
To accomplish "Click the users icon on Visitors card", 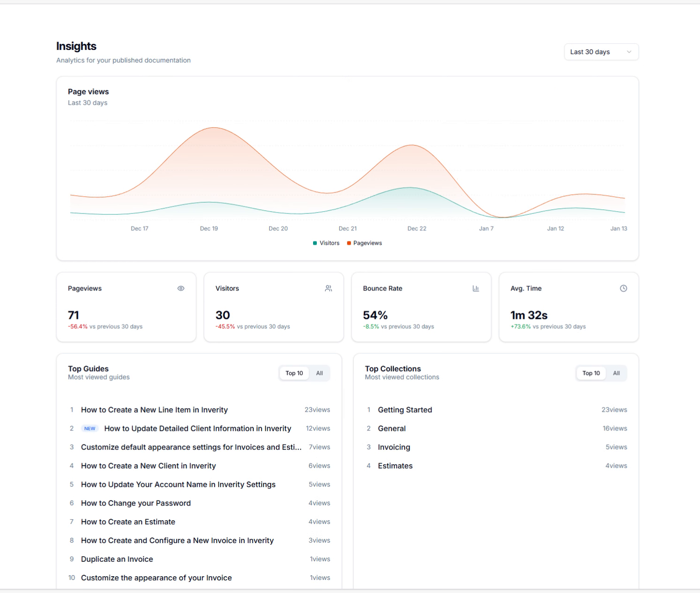I will [x=329, y=289].
